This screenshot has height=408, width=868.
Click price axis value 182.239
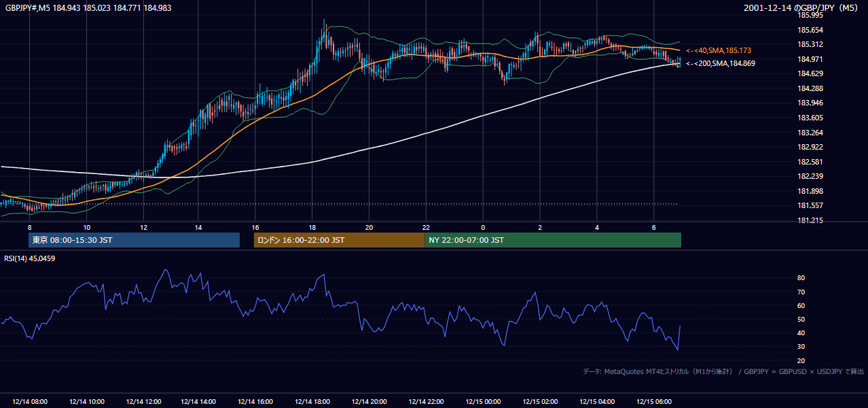[810, 176]
